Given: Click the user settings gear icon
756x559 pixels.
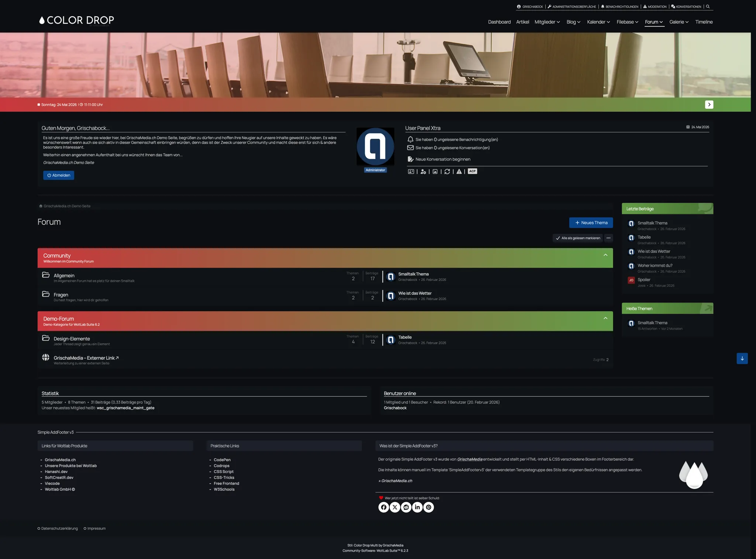Looking at the screenshot, I should pyautogui.click(x=423, y=171).
